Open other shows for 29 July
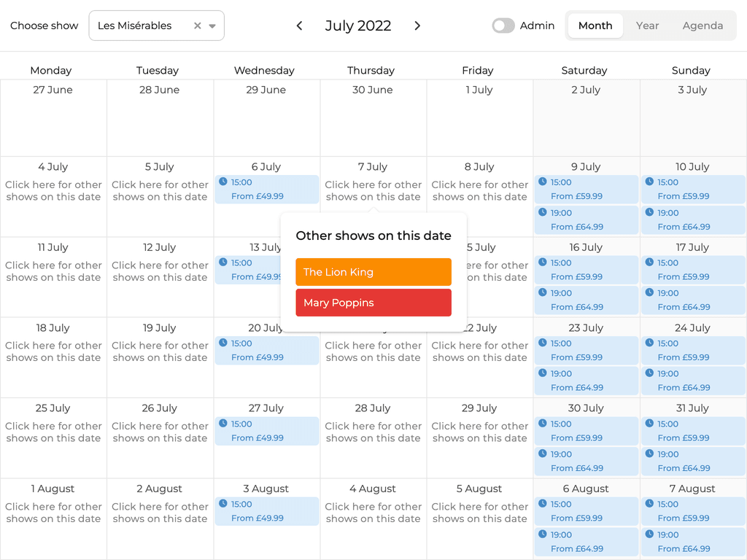747x560 pixels. [x=479, y=432]
